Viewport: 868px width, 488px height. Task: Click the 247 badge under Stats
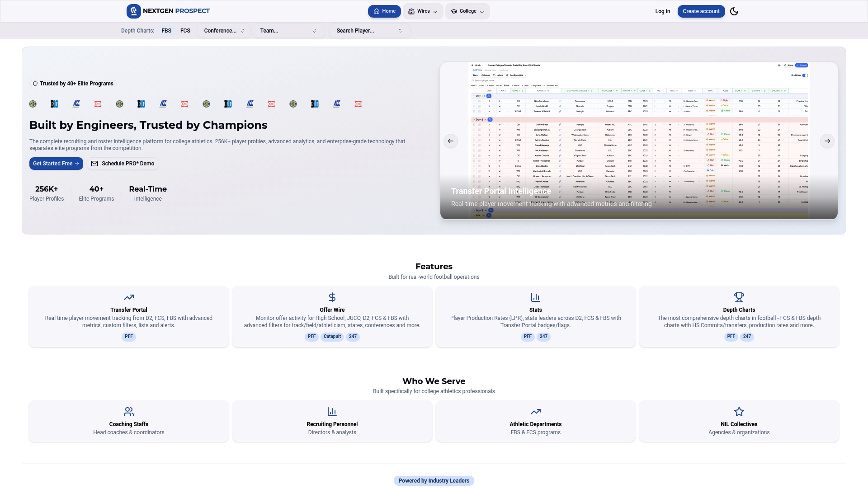[543, 337]
